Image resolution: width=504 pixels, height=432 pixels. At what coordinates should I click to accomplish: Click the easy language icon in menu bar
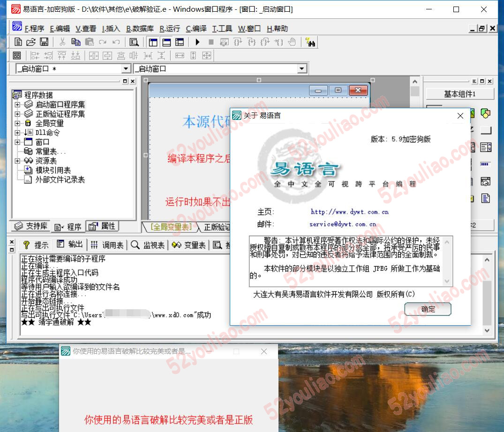pyautogui.click(x=17, y=26)
